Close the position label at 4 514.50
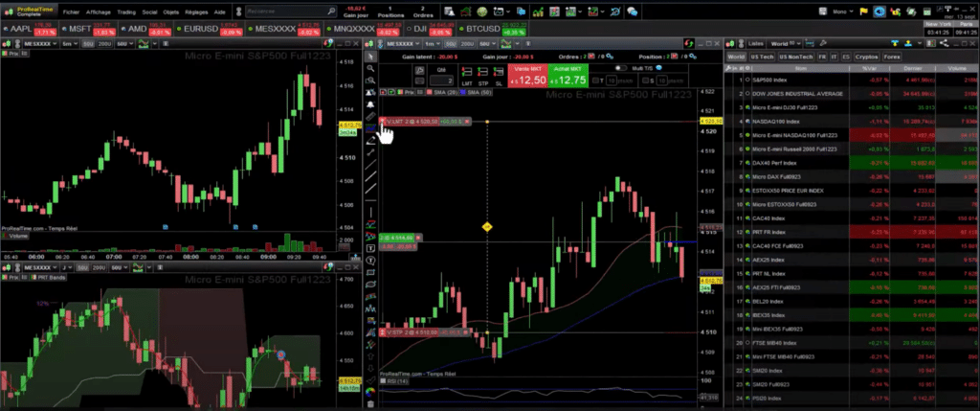 [418, 238]
